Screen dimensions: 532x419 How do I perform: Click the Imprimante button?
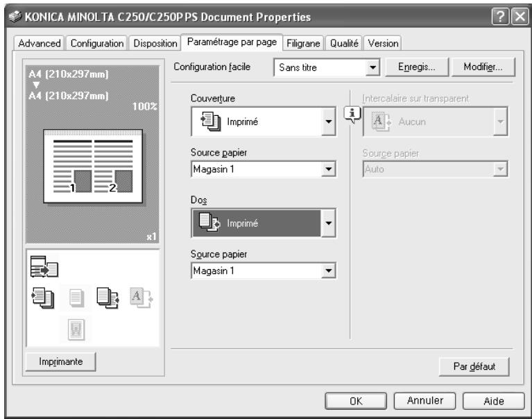coord(61,361)
